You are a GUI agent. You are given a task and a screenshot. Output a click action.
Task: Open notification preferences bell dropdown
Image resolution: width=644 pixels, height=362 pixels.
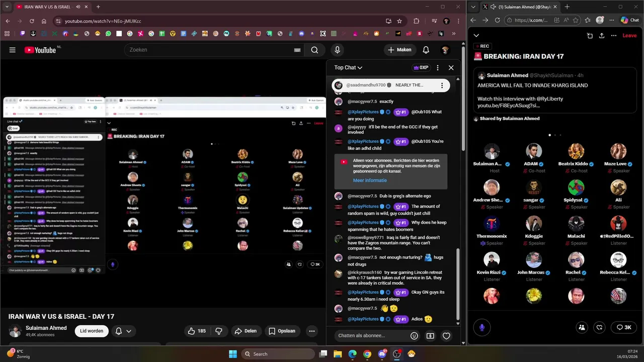(x=123, y=331)
